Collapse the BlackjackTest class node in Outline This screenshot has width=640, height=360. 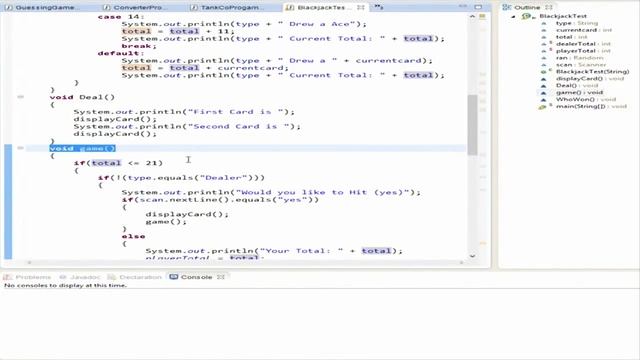[513, 16]
